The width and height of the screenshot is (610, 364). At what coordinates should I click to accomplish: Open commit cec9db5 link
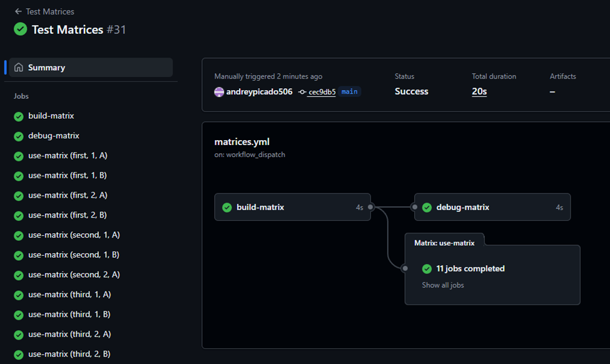(x=322, y=92)
